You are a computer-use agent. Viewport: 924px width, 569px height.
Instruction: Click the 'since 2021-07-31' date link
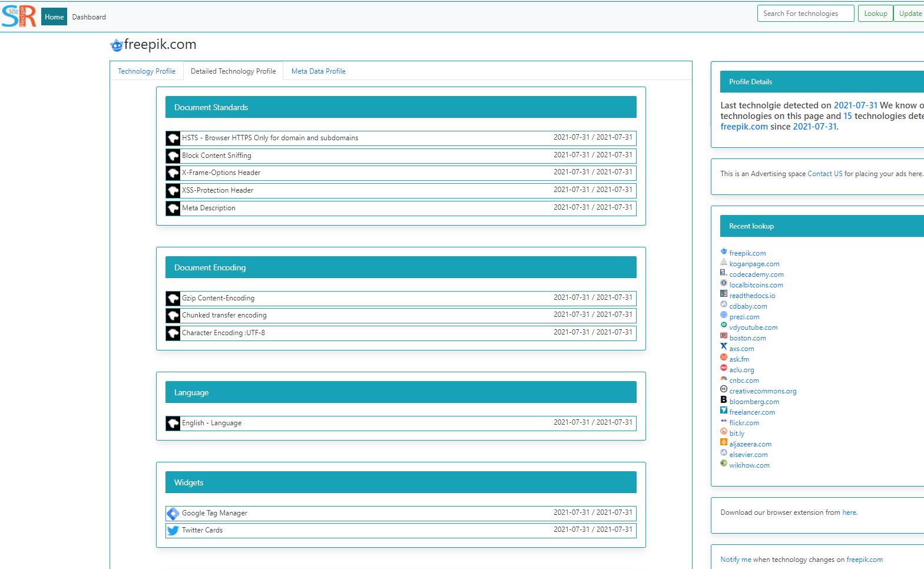(x=814, y=127)
